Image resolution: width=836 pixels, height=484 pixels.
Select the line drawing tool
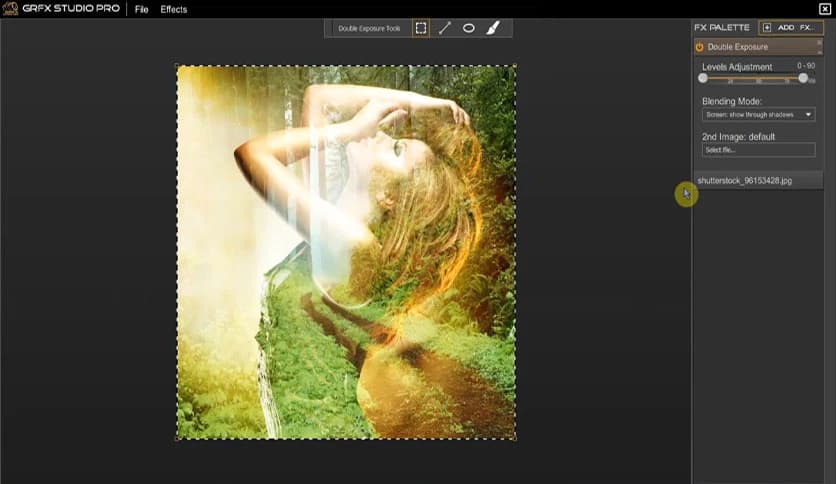[445, 28]
